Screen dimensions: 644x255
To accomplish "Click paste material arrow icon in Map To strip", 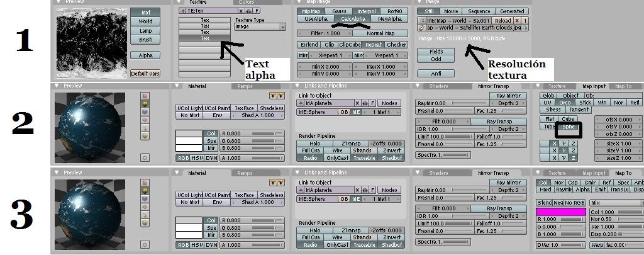I will coord(280,182).
